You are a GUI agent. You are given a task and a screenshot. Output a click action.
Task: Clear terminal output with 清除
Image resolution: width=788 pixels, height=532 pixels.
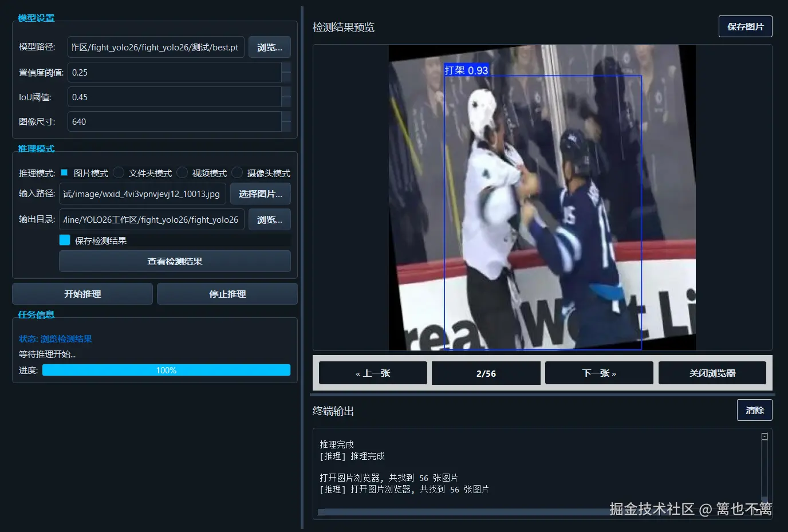[x=754, y=410]
